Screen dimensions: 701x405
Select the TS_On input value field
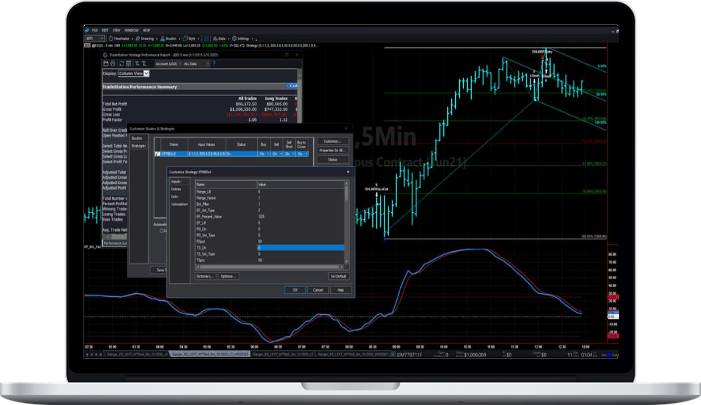point(300,247)
